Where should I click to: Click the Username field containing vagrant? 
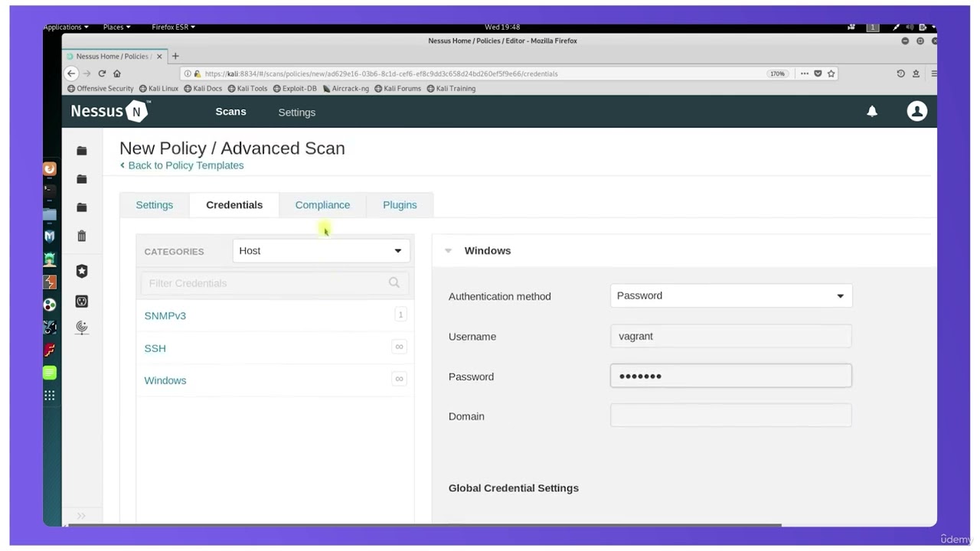pos(731,336)
